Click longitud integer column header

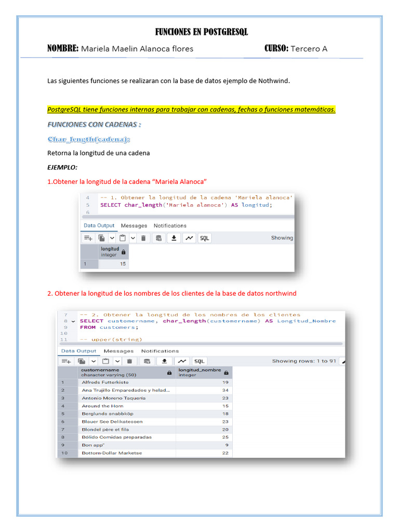tap(114, 252)
